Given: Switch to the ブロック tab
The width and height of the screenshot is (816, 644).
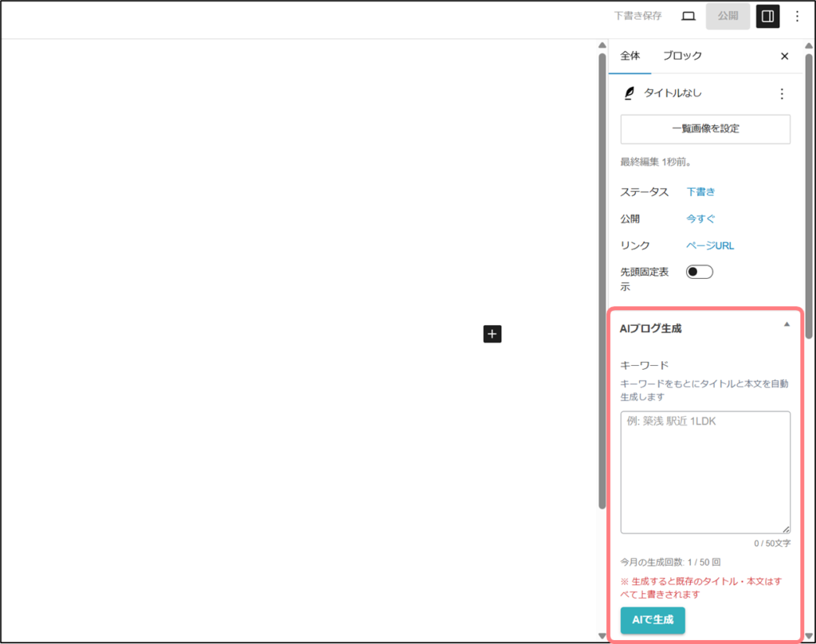Looking at the screenshot, I should point(682,56).
